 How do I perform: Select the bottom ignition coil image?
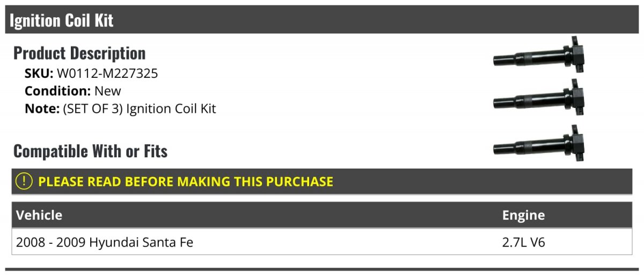(x=539, y=143)
